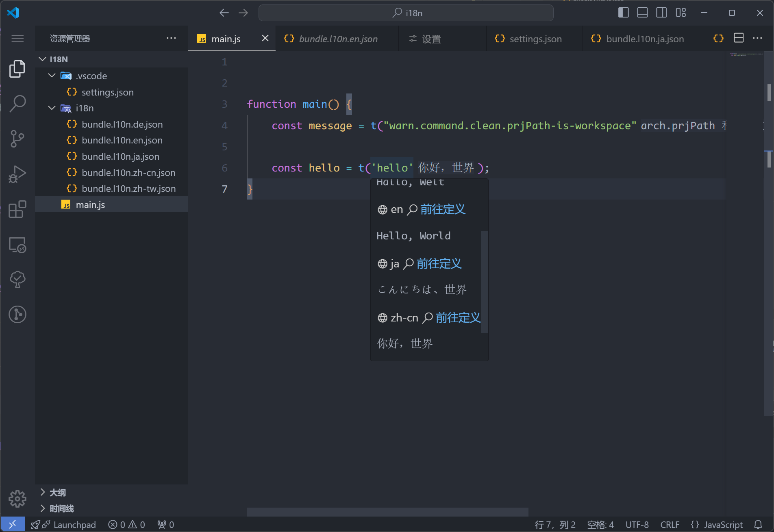
Task: Click the line and column indicator 行 7, 列 2
Action: click(555, 525)
